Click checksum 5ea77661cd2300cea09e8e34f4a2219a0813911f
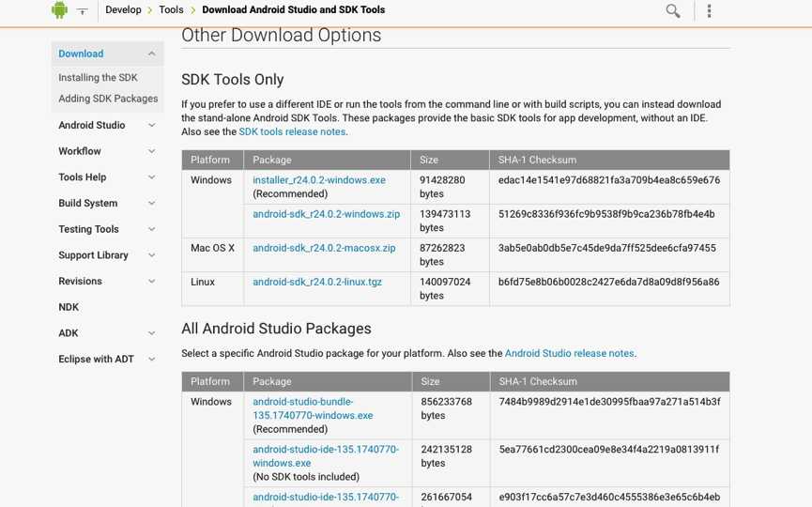The height and width of the screenshot is (507, 812). [609, 450]
